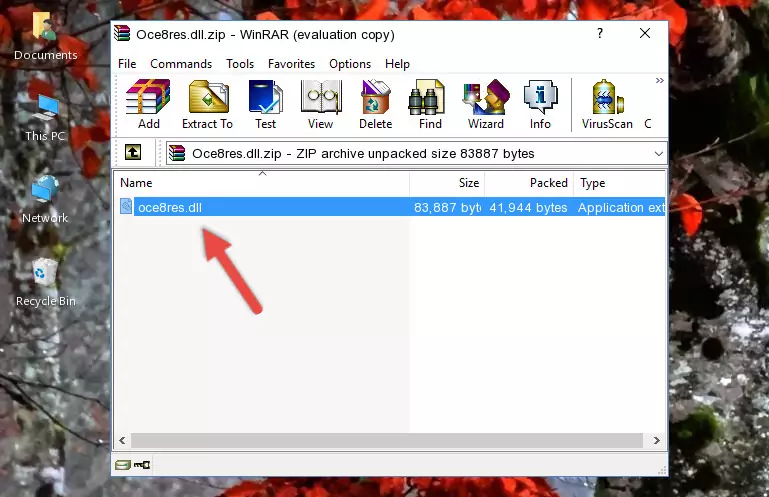The width and height of the screenshot is (769, 497).
Task: Select the Recycle Bin desktop icon
Action: coord(45,283)
